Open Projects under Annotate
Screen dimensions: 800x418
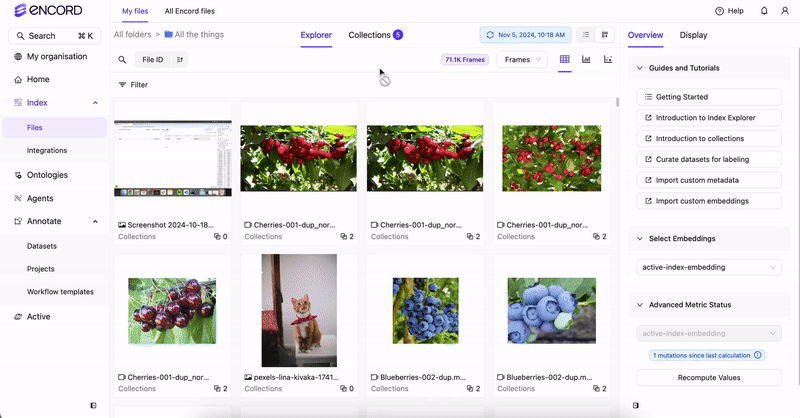[41, 269]
